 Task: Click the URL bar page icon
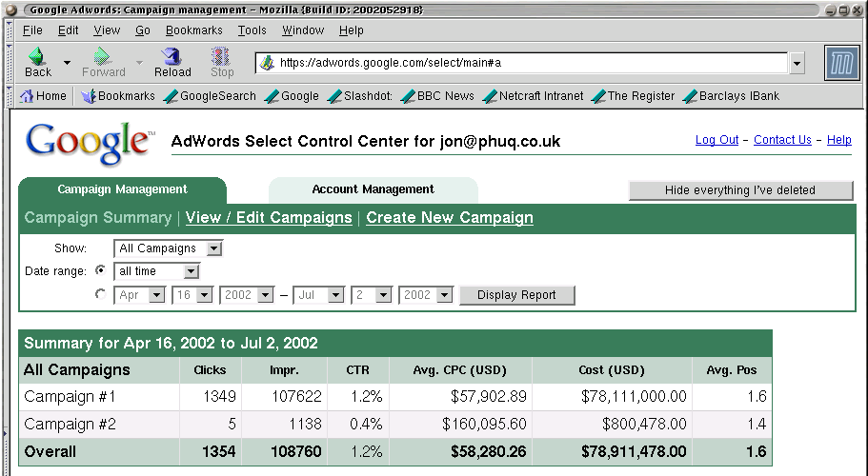[267, 63]
